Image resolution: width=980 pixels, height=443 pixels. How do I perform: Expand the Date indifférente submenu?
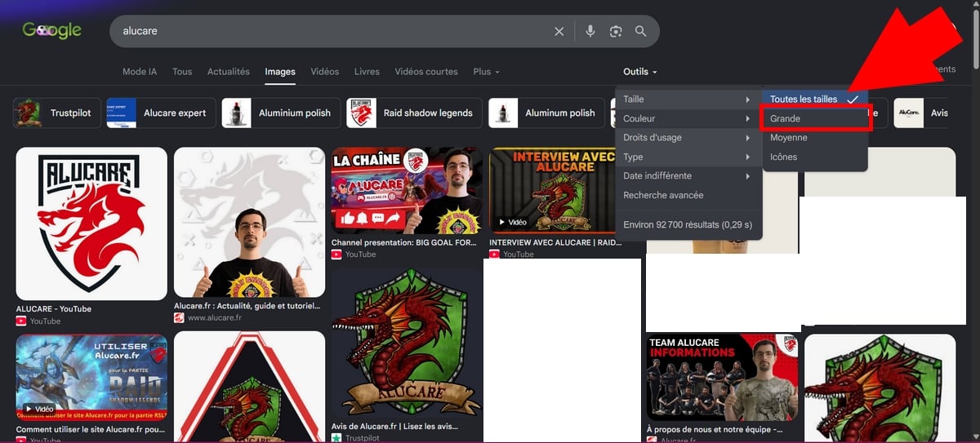pos(688,176)
